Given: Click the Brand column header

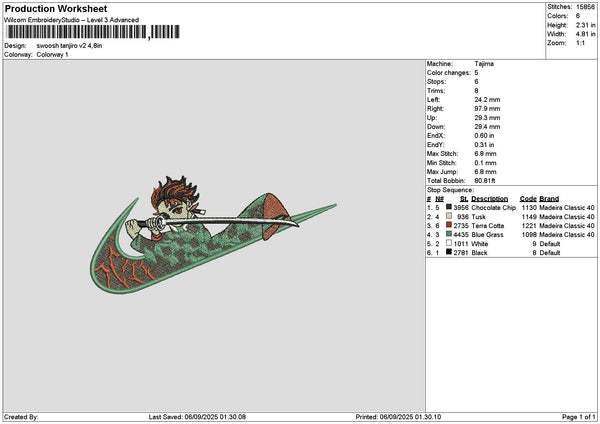Looking at the screenshot, I should [549, 199].
